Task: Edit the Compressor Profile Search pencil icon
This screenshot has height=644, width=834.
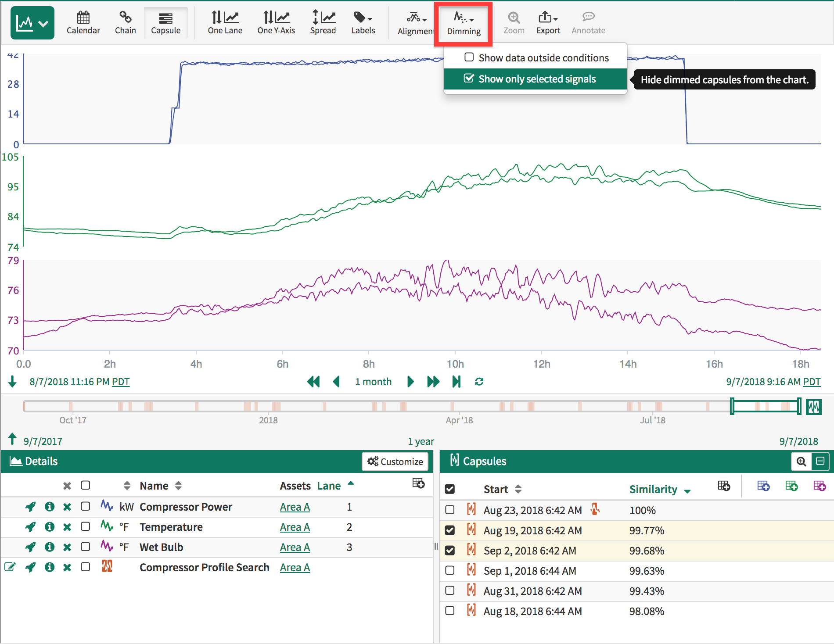Action: tap(10, 567)
